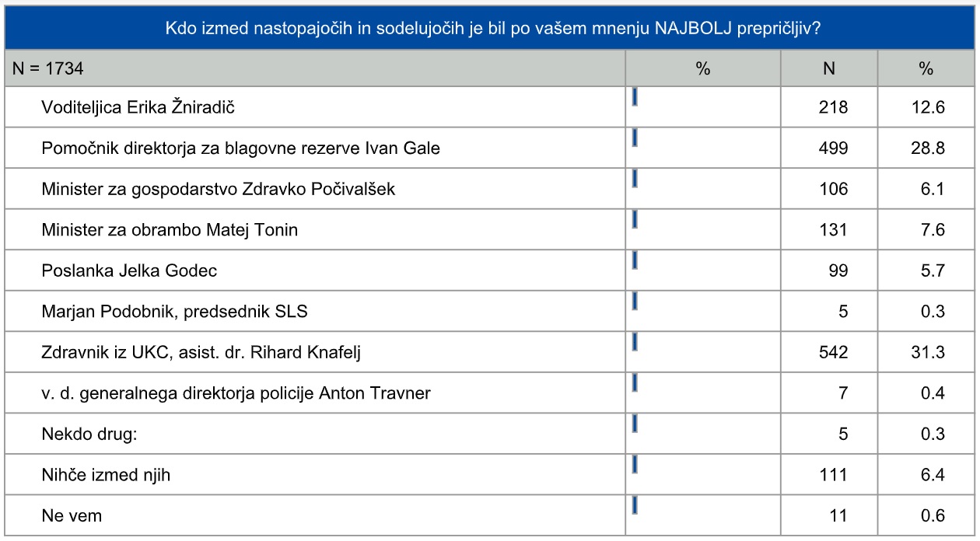Click the count 542 for Rihard Knafelj
Screen dimensions: 980x541
point(835,353)
